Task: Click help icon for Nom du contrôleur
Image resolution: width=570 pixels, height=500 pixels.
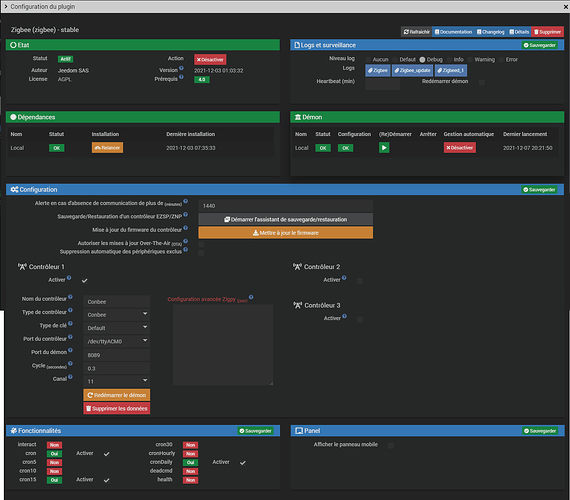Action: click(x=70, y=297)
